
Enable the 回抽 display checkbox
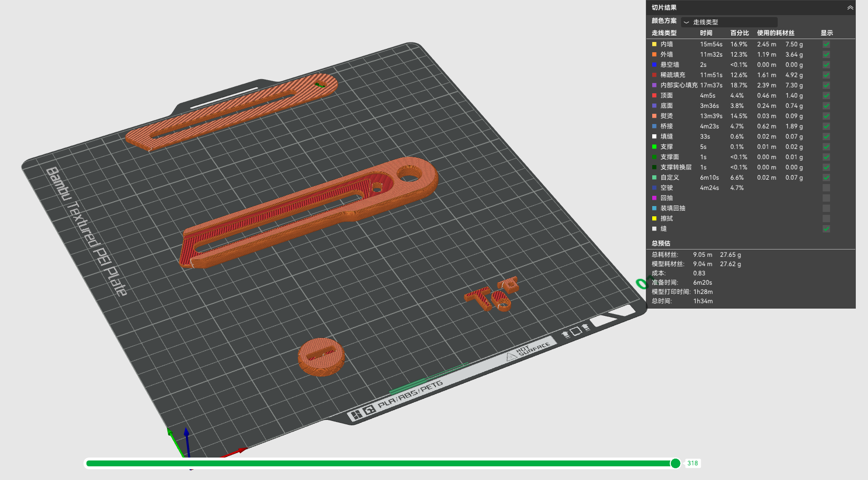pos(826,198)
